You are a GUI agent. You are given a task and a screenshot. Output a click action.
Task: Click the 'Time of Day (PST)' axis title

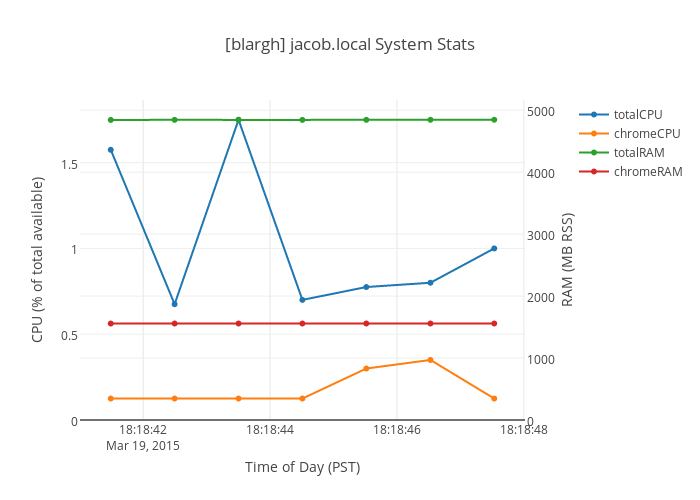[x=302, y=467]
